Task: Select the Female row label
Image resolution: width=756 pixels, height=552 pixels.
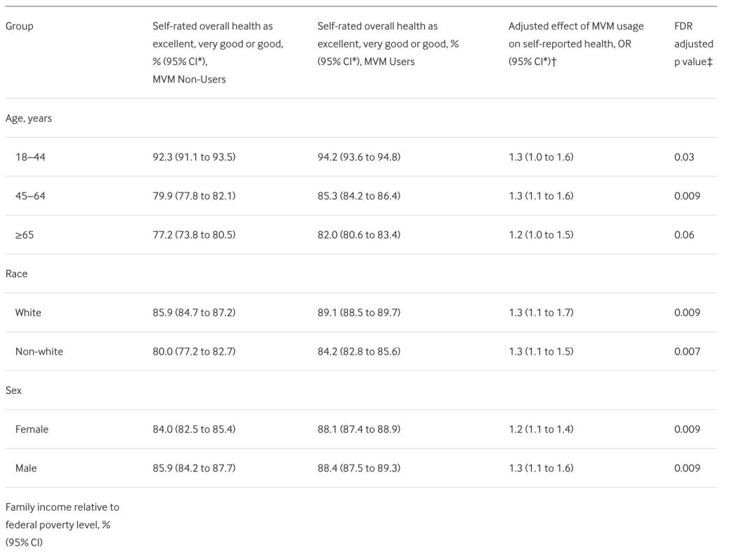Action: pos(32,430)
